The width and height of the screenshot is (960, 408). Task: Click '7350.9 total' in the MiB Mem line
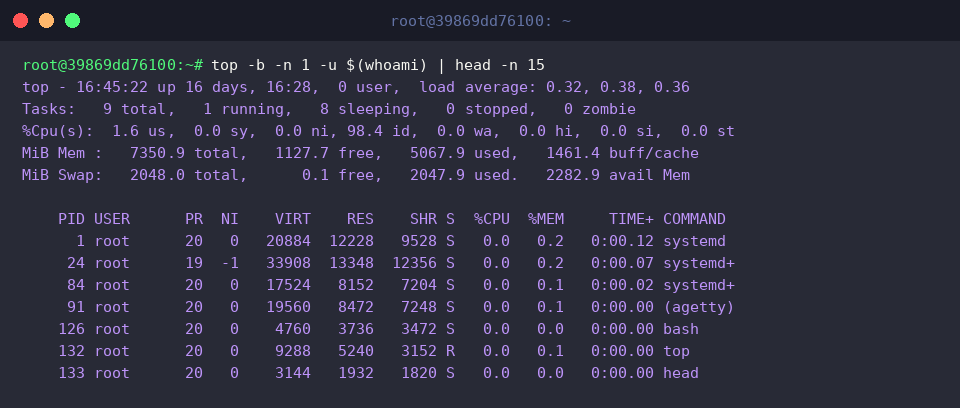click(184, 153)
